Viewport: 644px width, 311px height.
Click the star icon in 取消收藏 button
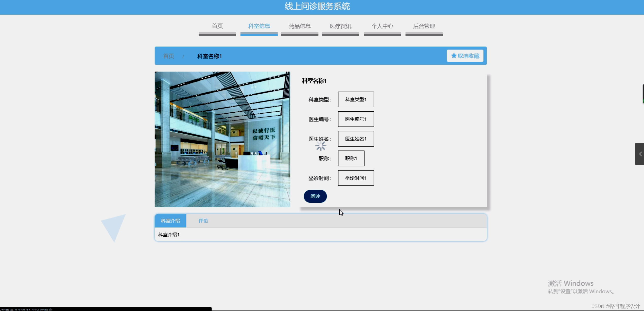point(454,56)
